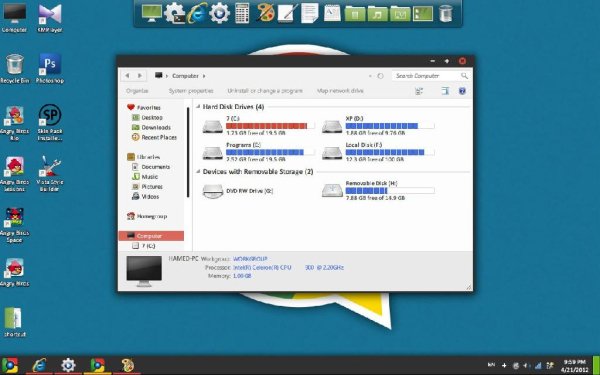
Task: Click Uninstall or change a program
Action: (x=265, y=91)
